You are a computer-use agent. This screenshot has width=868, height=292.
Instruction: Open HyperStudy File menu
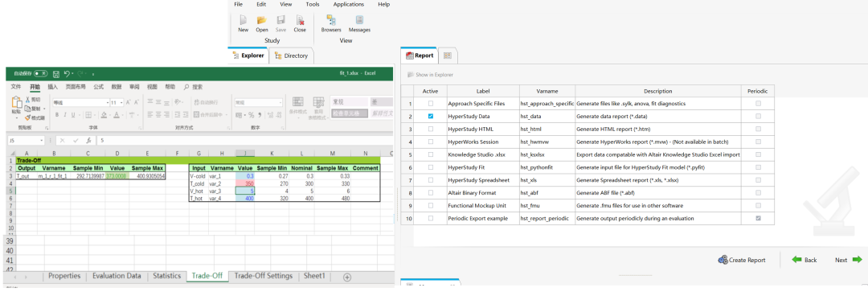[239, 4]
